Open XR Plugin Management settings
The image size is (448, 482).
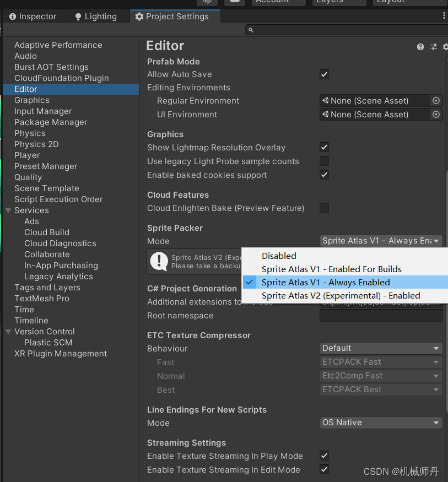61,354
